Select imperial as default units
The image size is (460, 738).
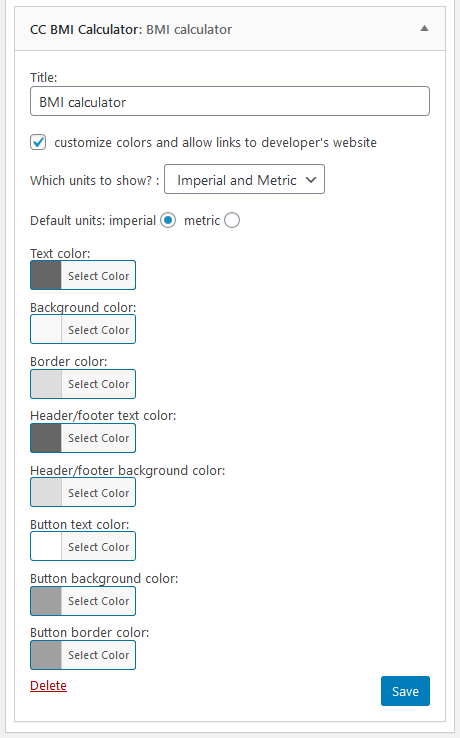coord(168,220)
